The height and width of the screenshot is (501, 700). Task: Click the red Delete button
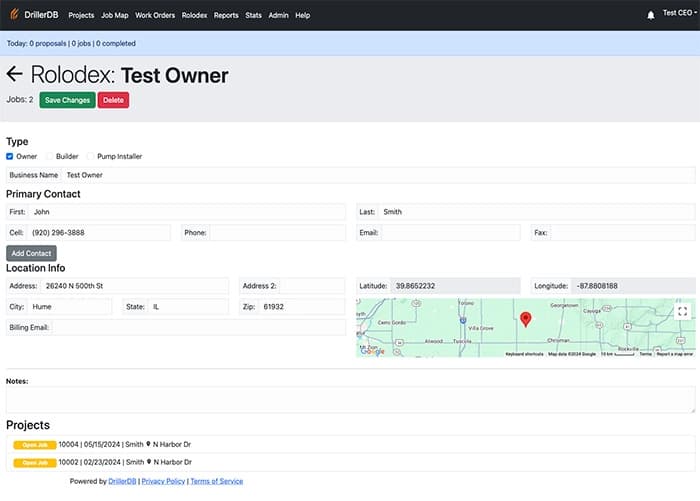pos(113,100)
